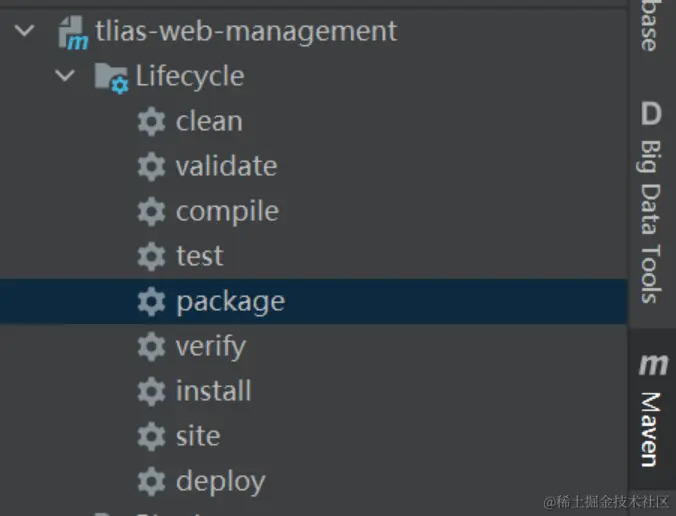Click the Lifecycle label text
Image resolution: width=676 pixels, height=516 pixels.
pyautogui.click(x=190, y=77)
